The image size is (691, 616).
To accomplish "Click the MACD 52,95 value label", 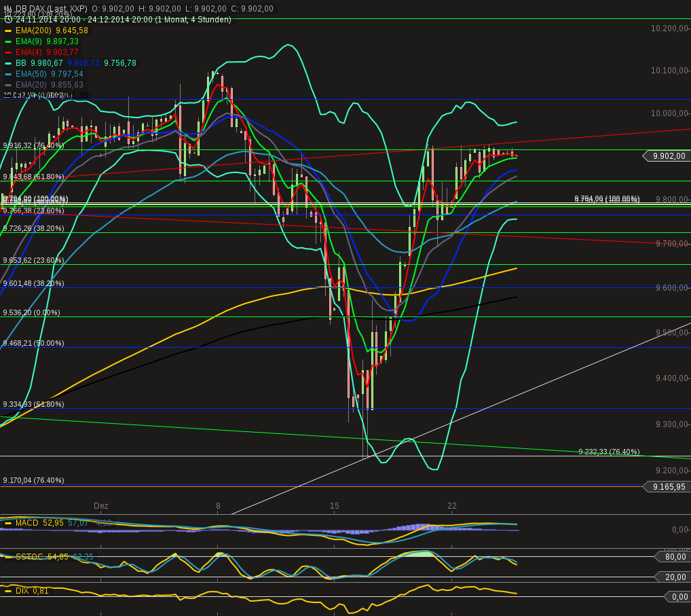I will (39, 523).
